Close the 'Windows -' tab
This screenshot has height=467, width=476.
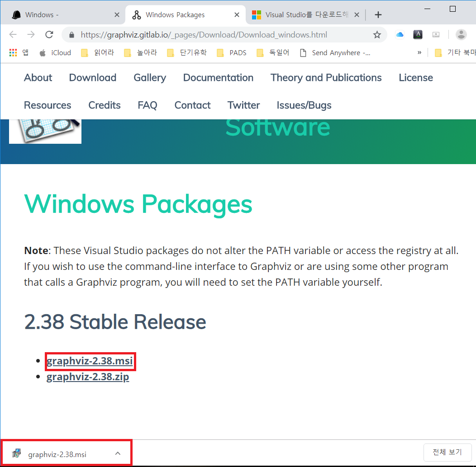117,14
